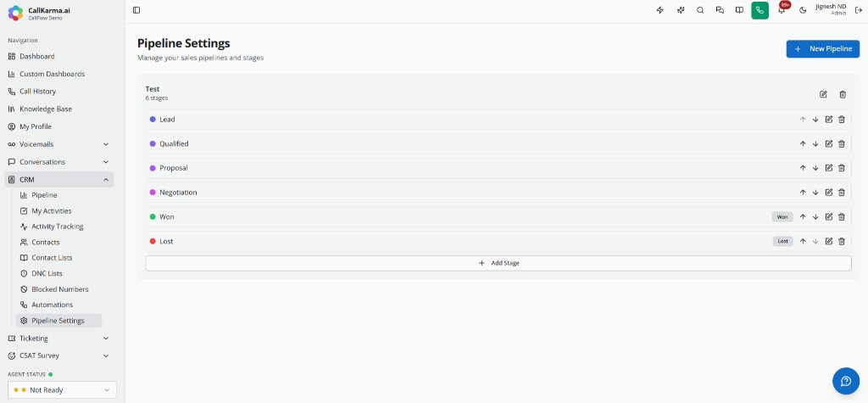Open search magnifier in top bar
This screenshot has width=868, height=403.
click(x=700, y=10)
